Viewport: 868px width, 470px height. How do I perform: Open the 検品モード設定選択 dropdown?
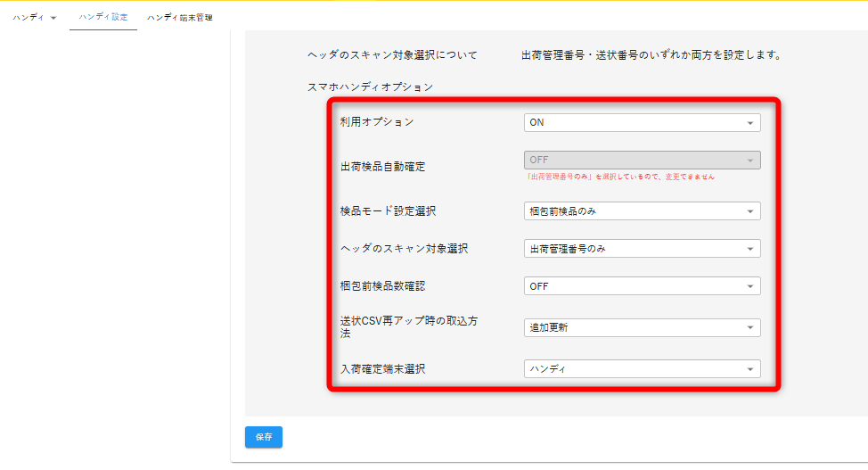(x=643, y=211)
